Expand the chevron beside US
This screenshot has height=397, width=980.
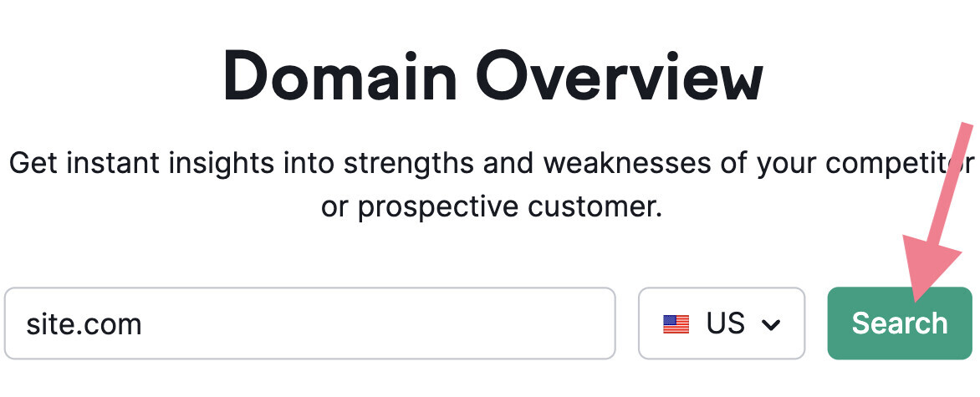772,324
